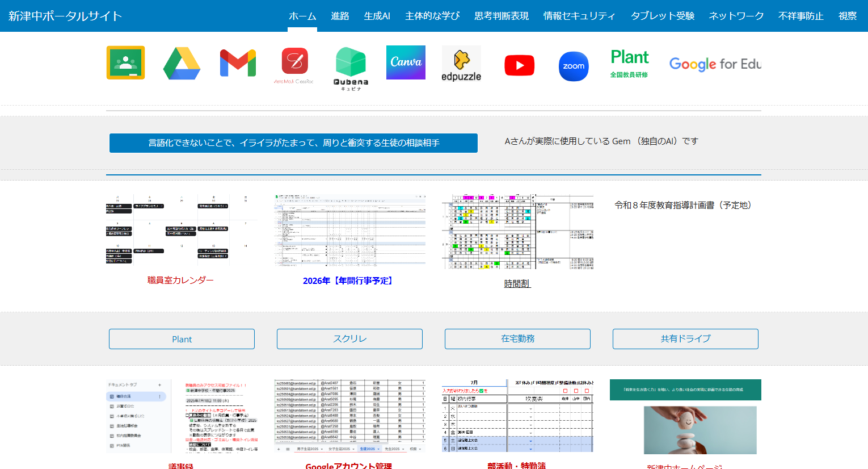Open the 時間割 link
Image resolution: width=868 pixels, height=469 pixels.
pyautogui.click(x=517, y=283)
